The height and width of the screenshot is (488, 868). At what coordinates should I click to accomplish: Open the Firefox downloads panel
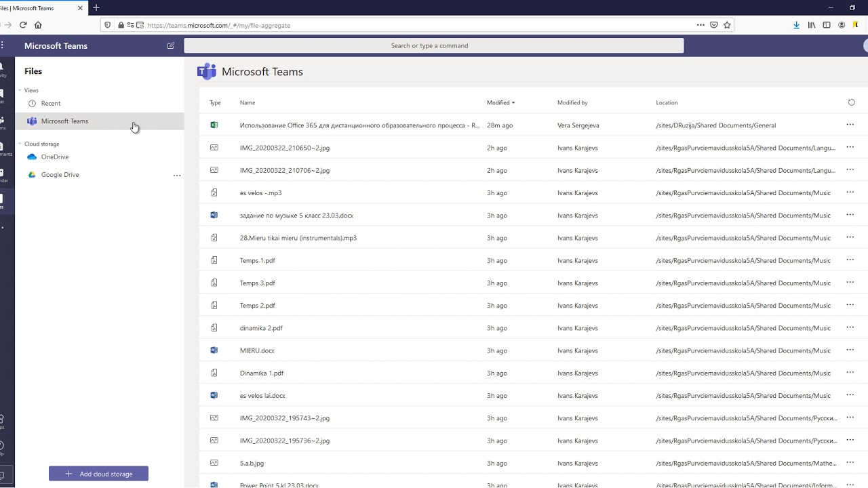pyautogui.click(x=796, y=25)
